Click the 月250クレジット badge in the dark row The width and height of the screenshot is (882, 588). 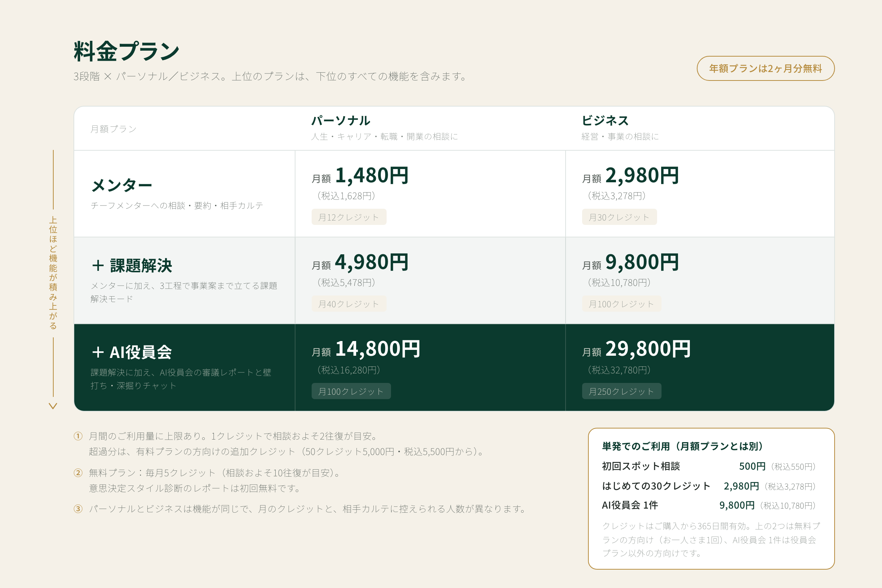(x=621, y=391)
